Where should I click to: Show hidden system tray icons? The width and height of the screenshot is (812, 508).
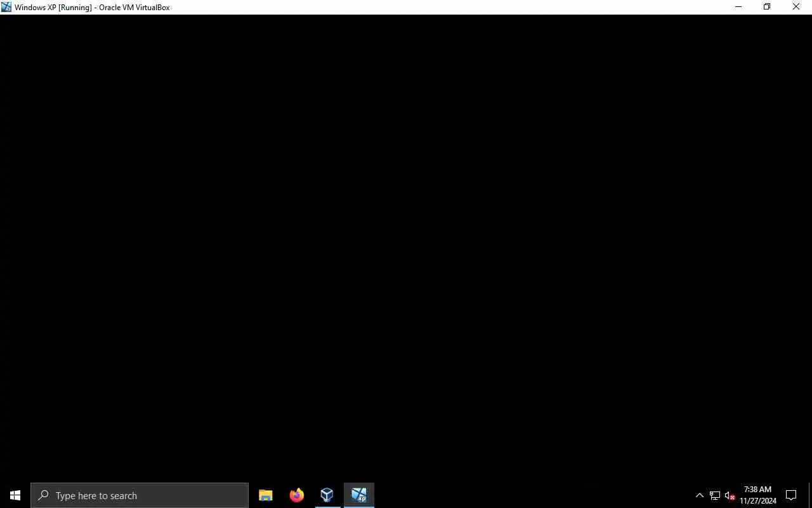[x=700, y=495]
